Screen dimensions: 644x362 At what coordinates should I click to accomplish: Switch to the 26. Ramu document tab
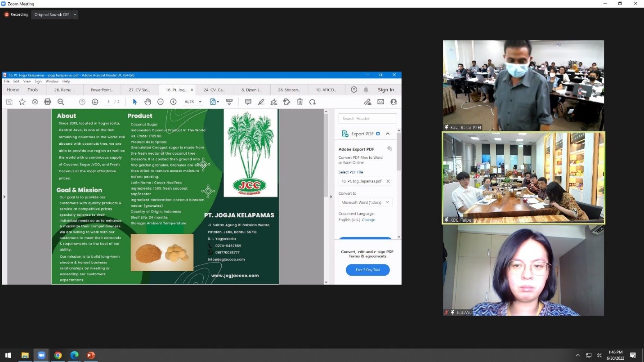point(65,89)
